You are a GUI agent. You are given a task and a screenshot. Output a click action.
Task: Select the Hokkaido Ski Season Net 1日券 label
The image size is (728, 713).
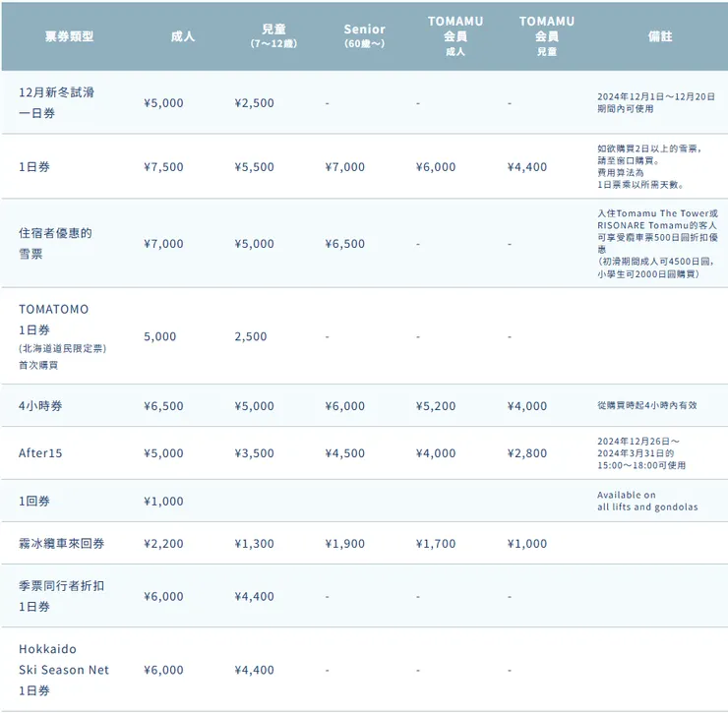[x=64, y=670]
